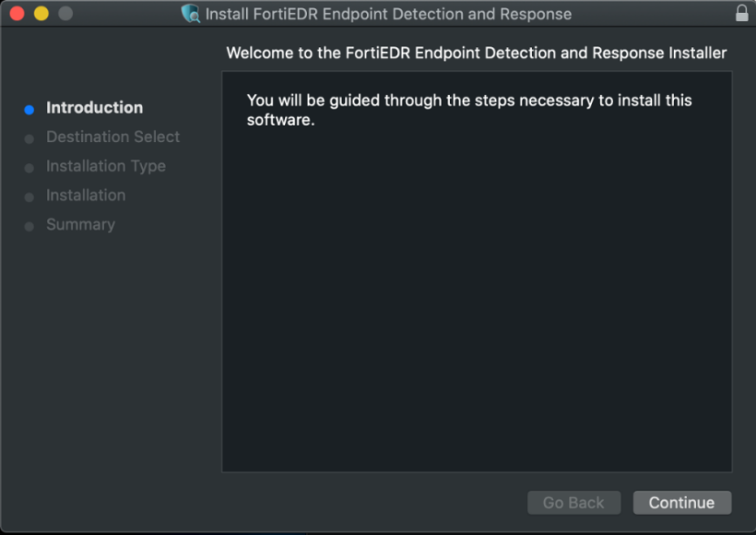
Task: Click the disabled Go Back button
Action: pyautogui.click(x=574, y=502)
